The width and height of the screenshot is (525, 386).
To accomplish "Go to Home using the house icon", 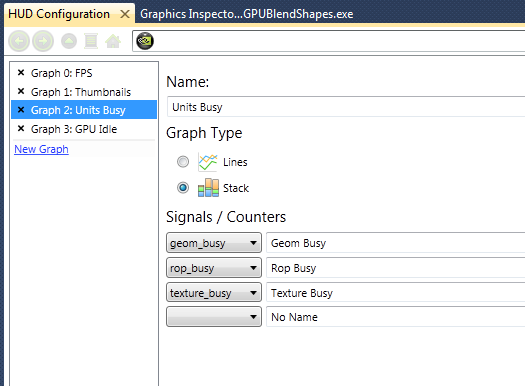I will [113, 41].
